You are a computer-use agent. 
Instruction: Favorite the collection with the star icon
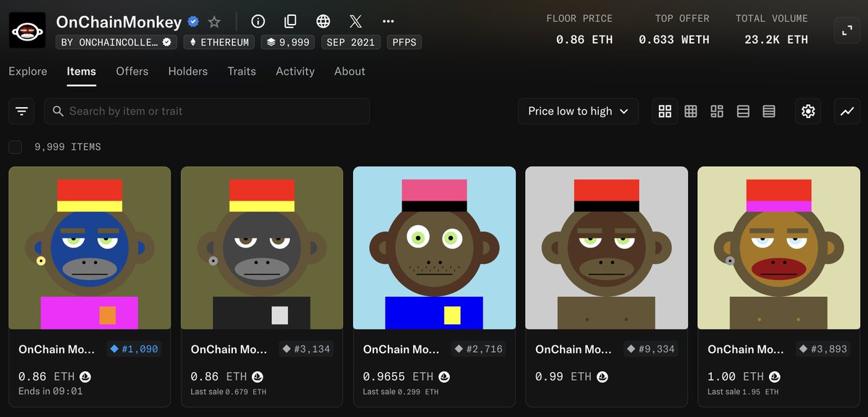pos(214,22)
